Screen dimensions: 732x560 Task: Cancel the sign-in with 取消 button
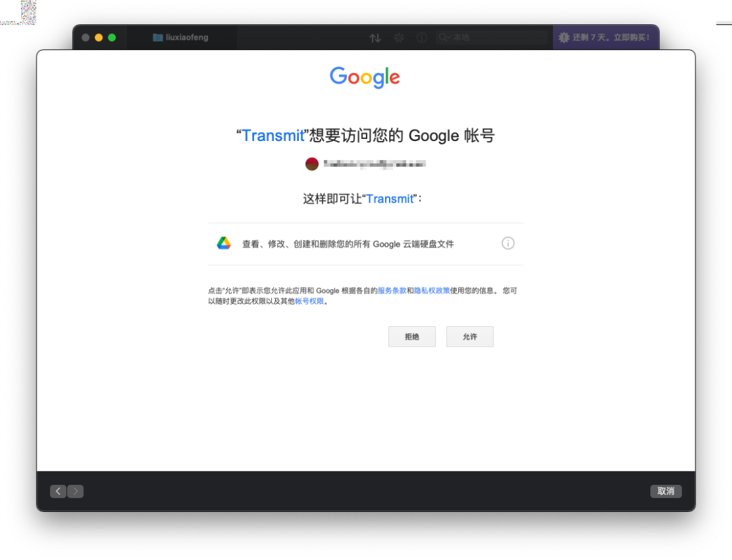666,491
